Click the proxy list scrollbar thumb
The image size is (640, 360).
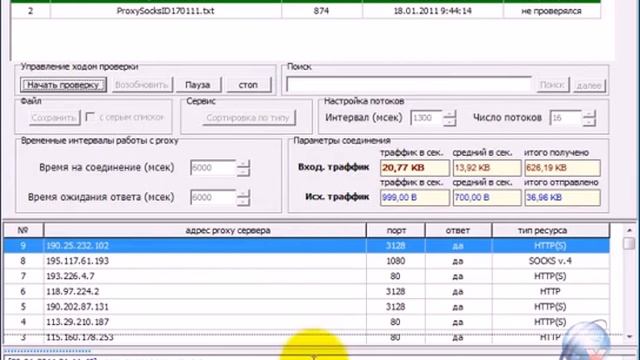(629, 244)
